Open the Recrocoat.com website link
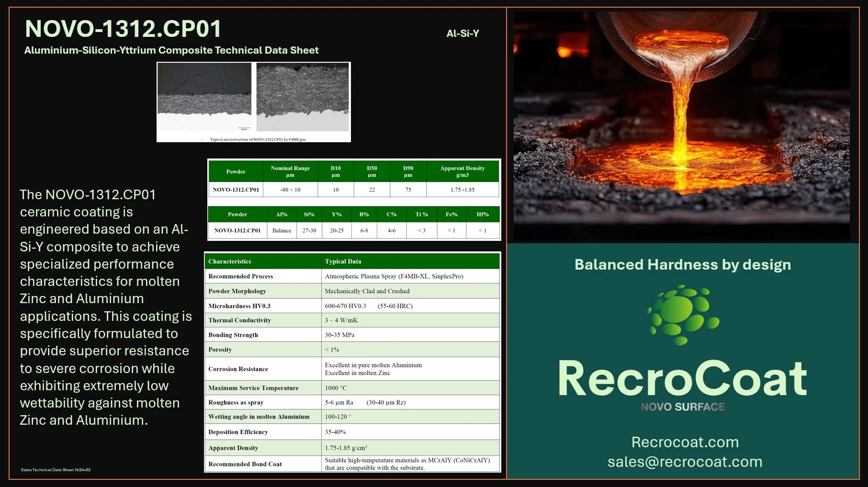This screenshot has width=868, height=487. point(685,442)
